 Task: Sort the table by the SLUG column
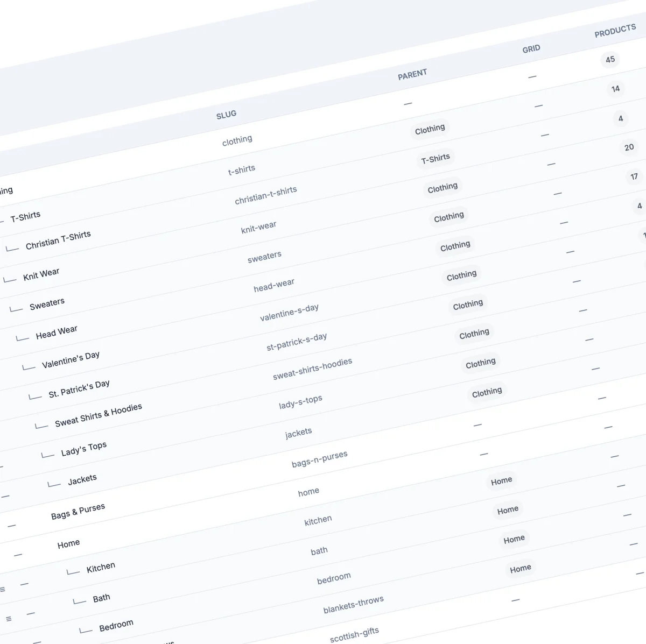pos(227,114)
